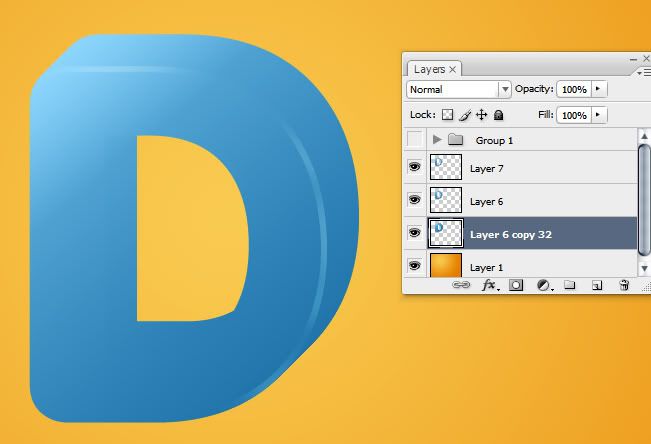
Task: Open the Normal blend mode dropdown
Action: [x=459, y=89]
